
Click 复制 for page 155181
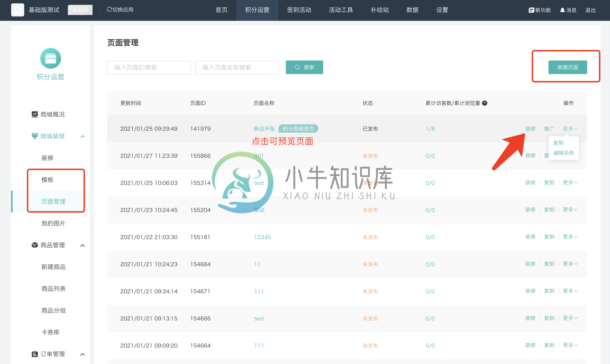tap(549, 237)
